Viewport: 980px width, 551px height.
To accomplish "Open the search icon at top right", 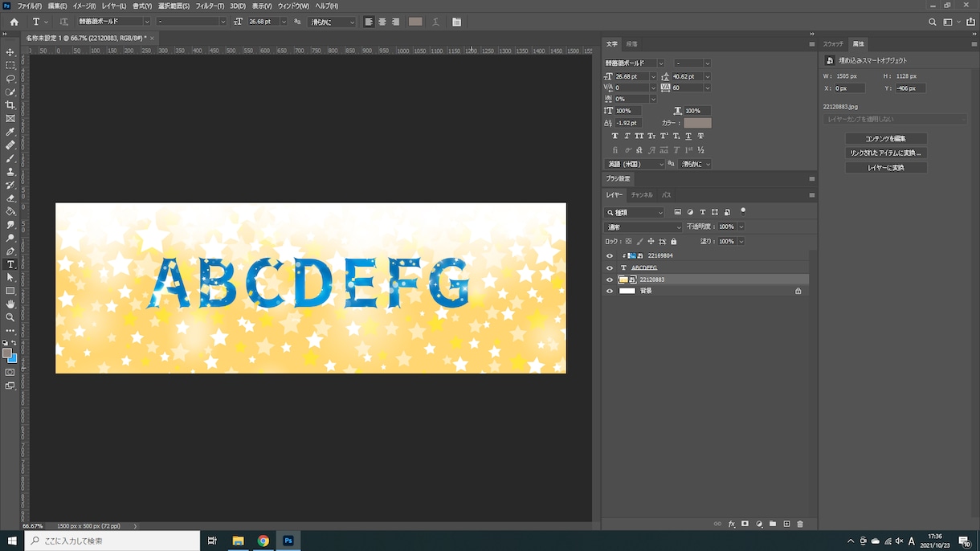I will [932, 22].
